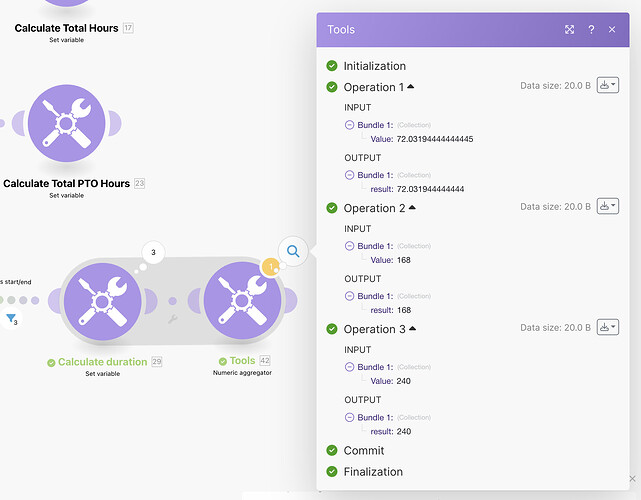Close the Tools panel

(612, 30)
